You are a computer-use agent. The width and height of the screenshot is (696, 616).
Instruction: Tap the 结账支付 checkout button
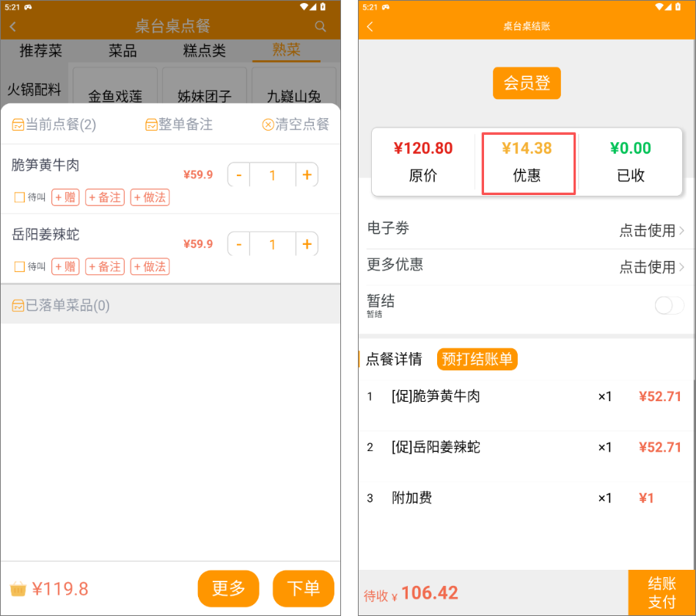point(662,593)
